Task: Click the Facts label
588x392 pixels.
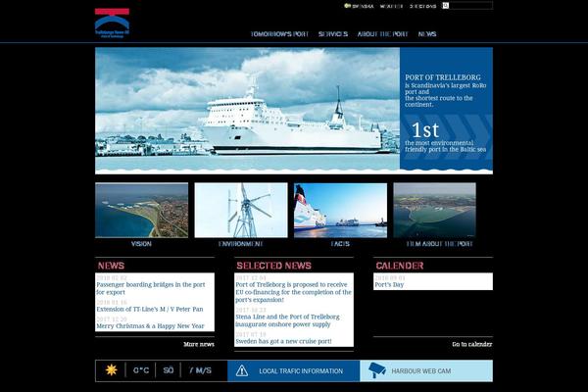Action: (x=340, y=244)
